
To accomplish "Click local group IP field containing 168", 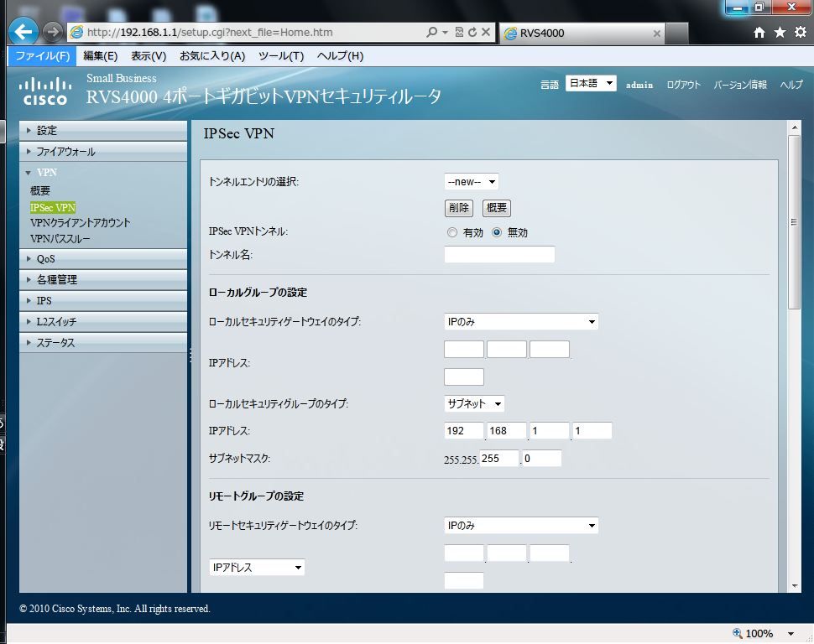I will tap(507, 431).
